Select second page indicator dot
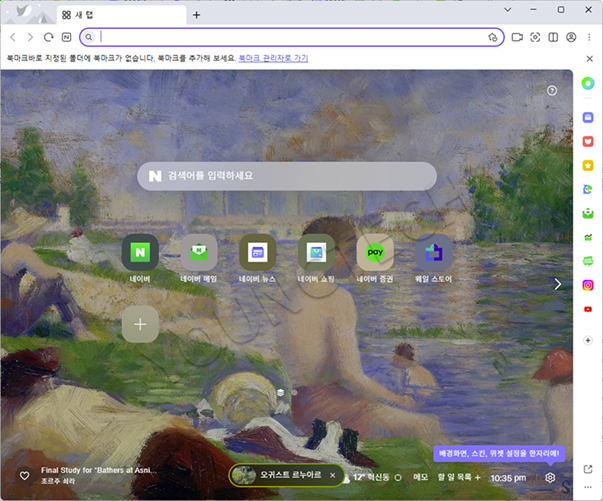Image resolution: width=603 pixels, height=501 pixels. tap(294, 393)
